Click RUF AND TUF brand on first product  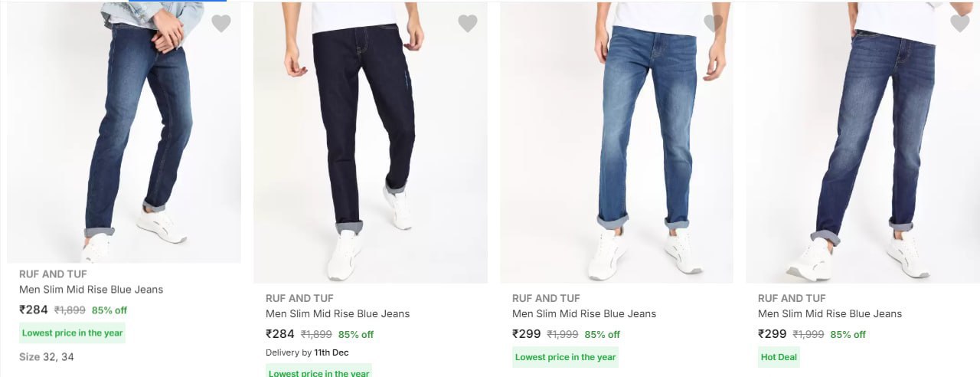coord(53,274)
